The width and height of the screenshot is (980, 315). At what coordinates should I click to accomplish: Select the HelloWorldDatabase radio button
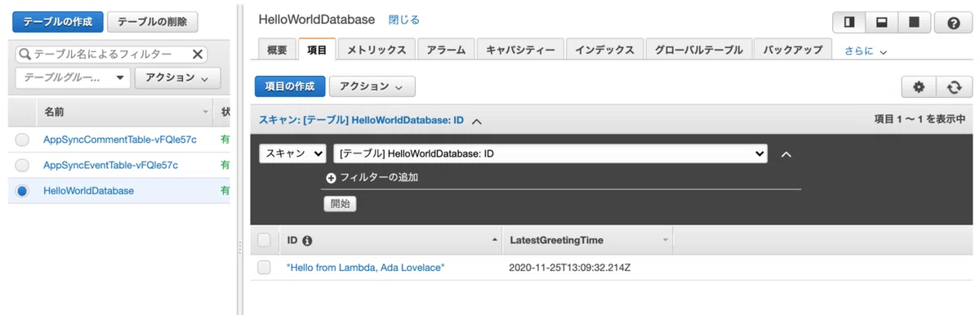[22, 191]
